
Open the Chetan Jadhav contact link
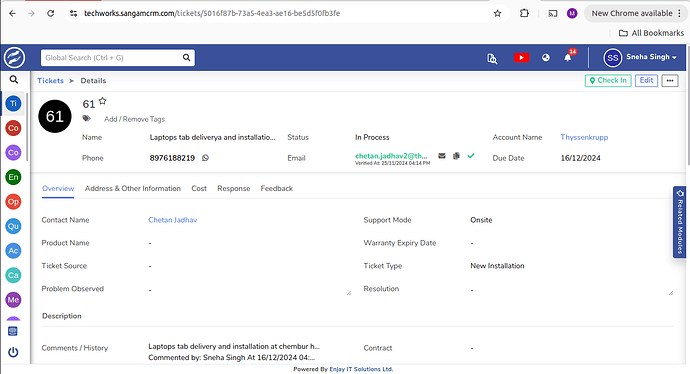pyautogui.click(x=172, y=220)
